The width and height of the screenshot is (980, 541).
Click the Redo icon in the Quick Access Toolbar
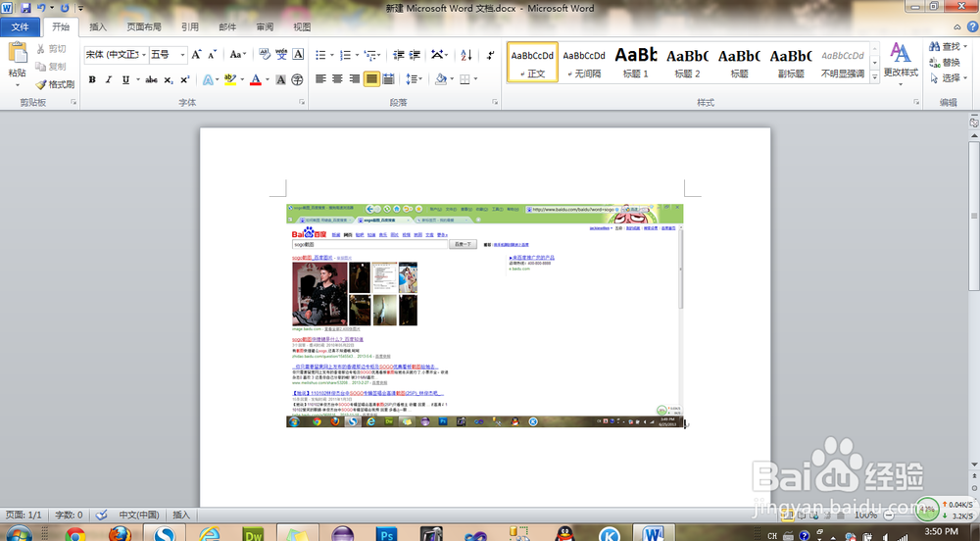65,8
